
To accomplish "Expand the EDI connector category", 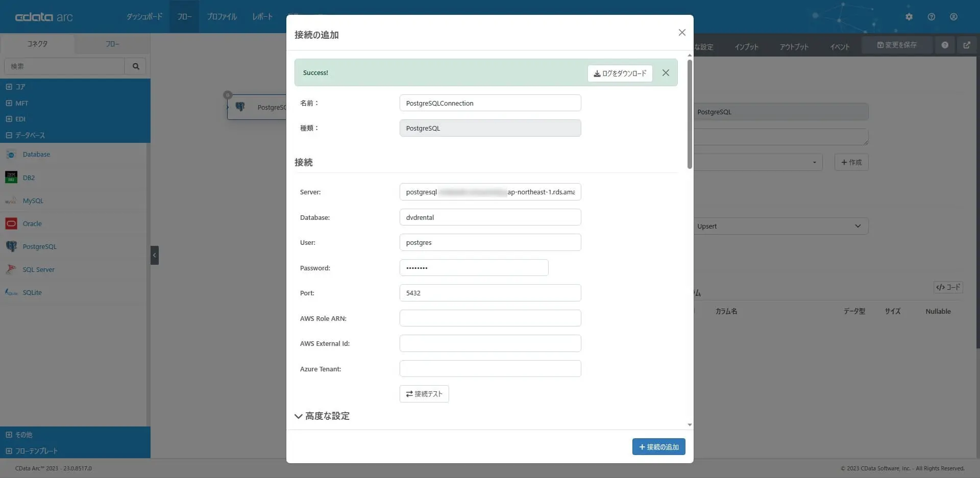I will click(x=9, y=119).
